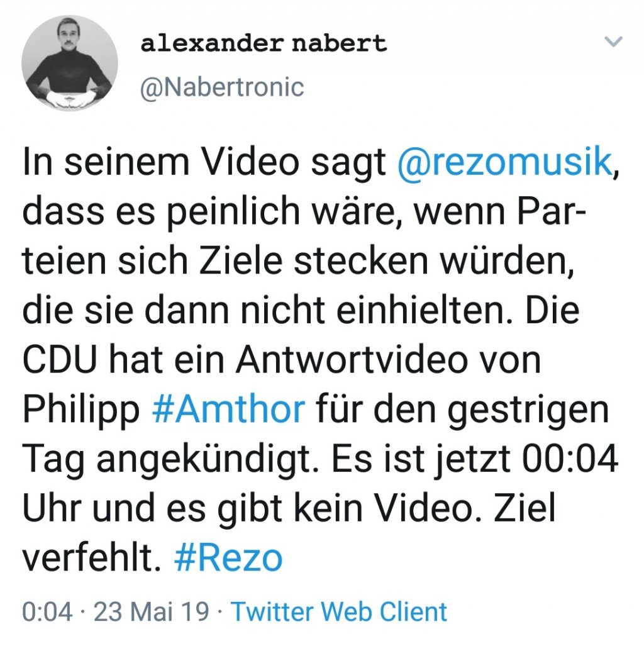Image resolution: width=644 pixels, height=646 pixels.
Task: Open the alexander nabert display name
Action: [x=264, y=43]
